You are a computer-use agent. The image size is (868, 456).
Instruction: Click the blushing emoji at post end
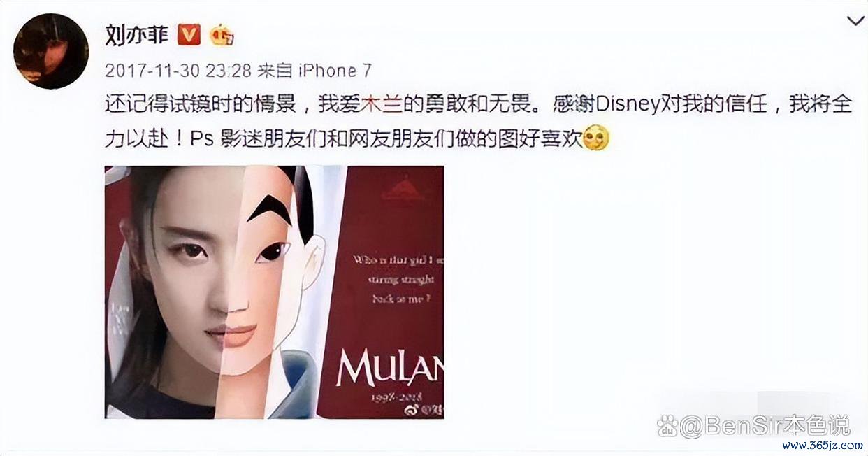coord(596,138)
